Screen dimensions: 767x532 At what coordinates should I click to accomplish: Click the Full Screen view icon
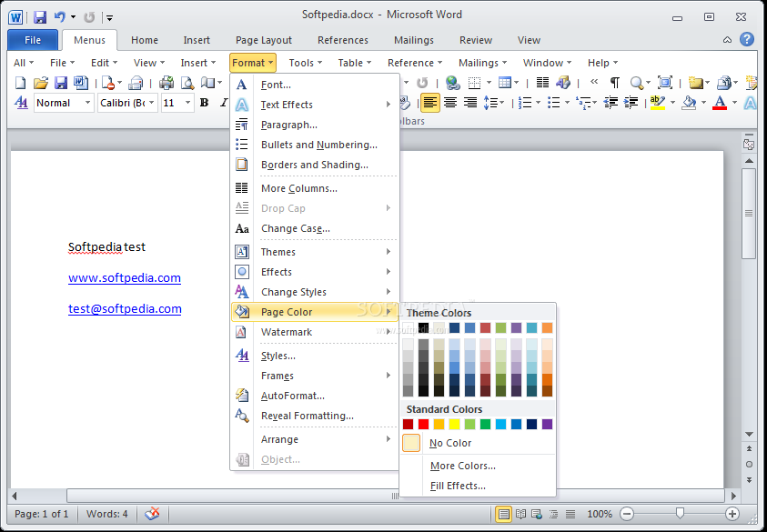(664, 83)
